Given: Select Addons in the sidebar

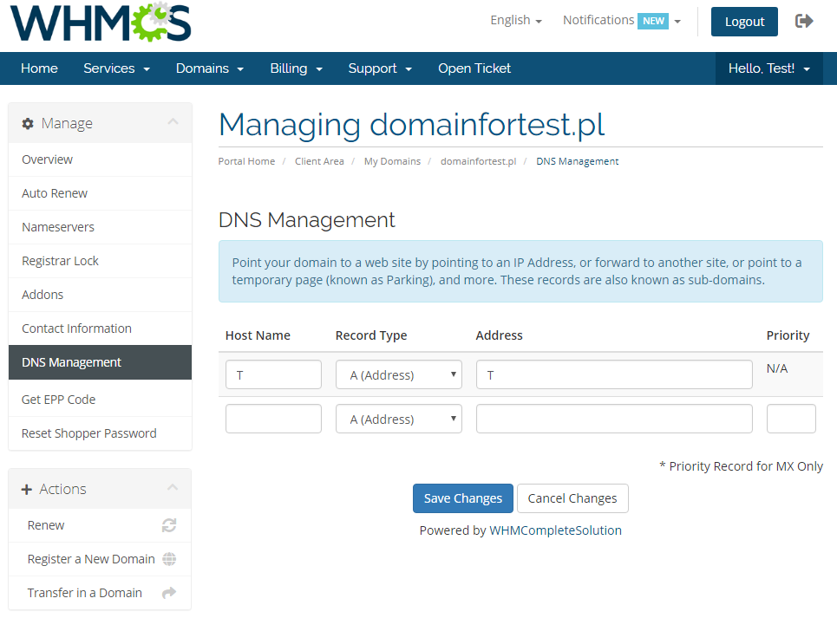Looking at the screenshot, I should (100, 295).
